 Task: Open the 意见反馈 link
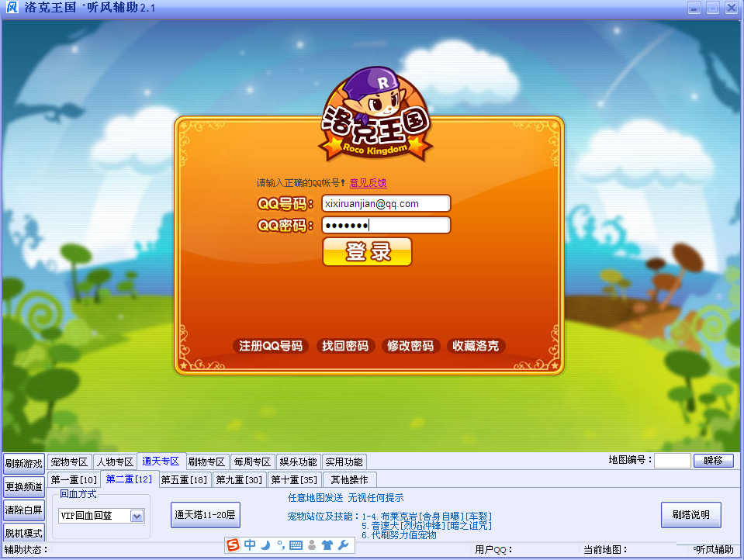coord(369,183)
